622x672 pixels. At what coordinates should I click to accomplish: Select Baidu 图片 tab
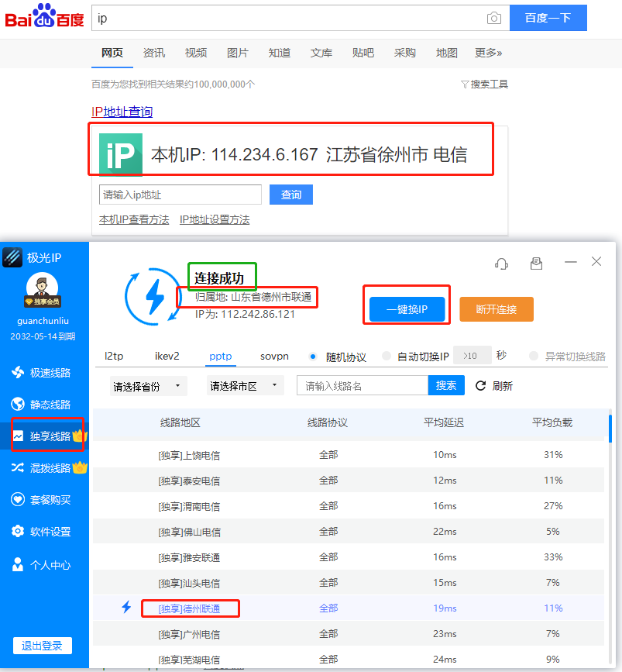(x=238, y=53)
